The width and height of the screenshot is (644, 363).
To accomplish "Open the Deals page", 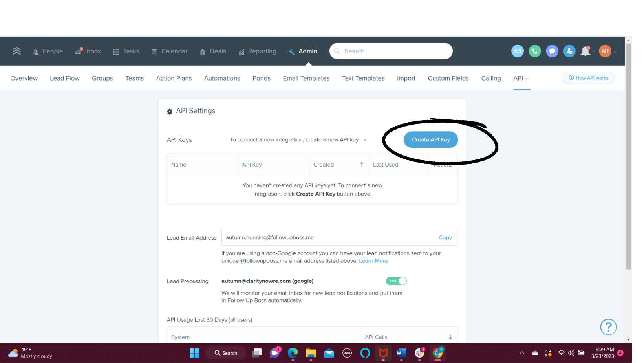I will click(x=213, y=51).
